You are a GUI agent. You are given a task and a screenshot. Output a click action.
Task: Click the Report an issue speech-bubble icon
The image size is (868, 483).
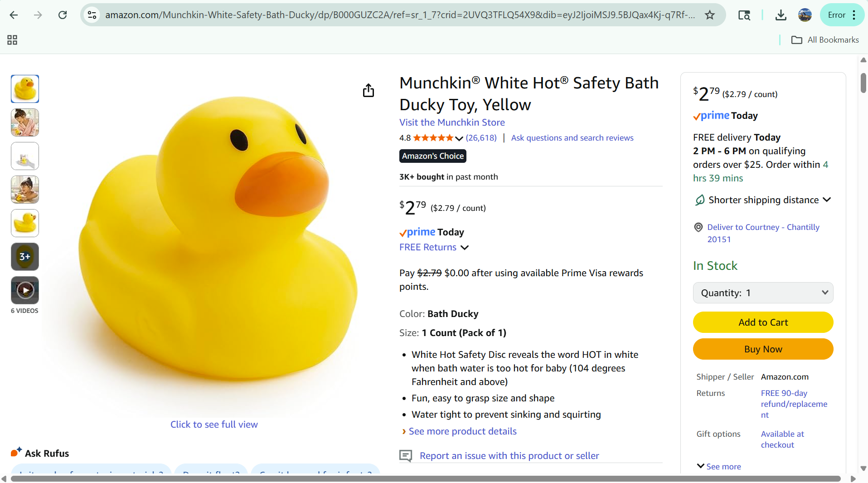(406, 456)
